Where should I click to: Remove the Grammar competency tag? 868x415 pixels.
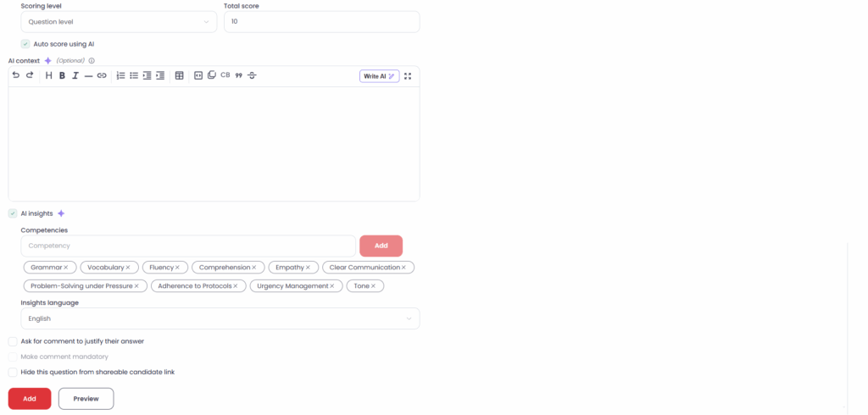[x=66, y=268]
